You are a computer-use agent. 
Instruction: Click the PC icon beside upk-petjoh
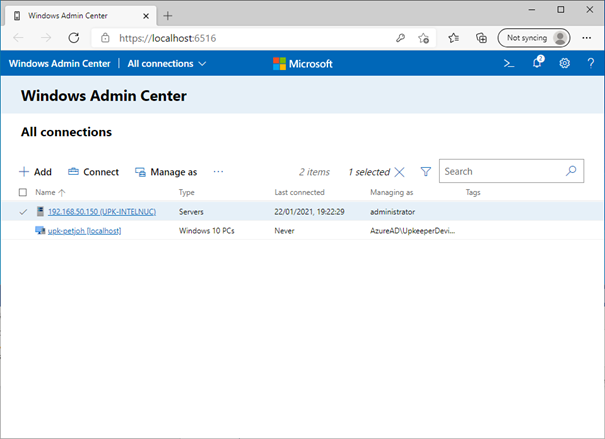pyautogui.click(x=40, y=230)
